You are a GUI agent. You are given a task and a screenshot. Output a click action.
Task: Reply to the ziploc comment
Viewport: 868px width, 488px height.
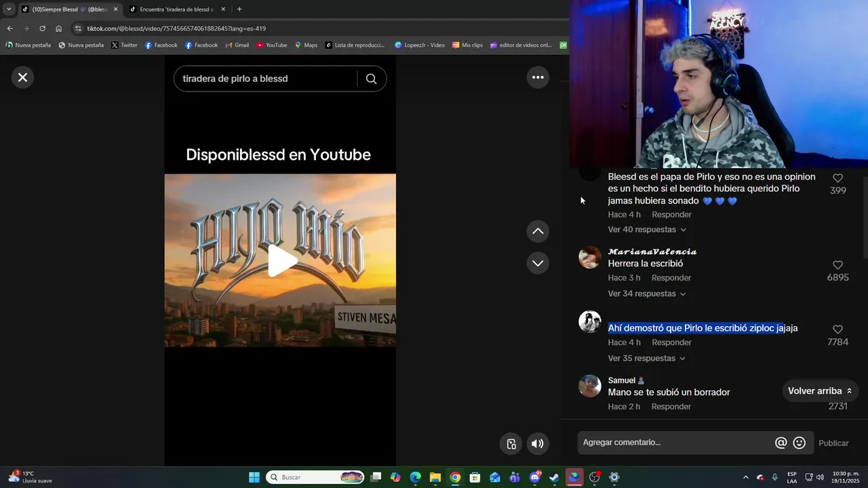click(671, 342)
